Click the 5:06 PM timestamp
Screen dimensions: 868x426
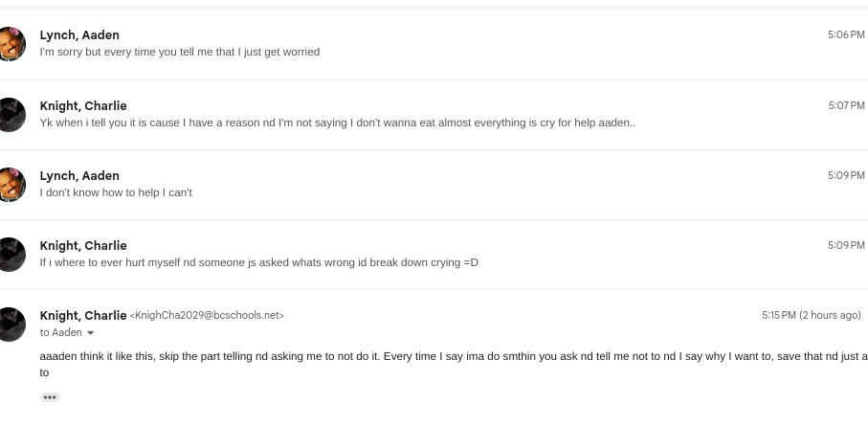(845, 34)
